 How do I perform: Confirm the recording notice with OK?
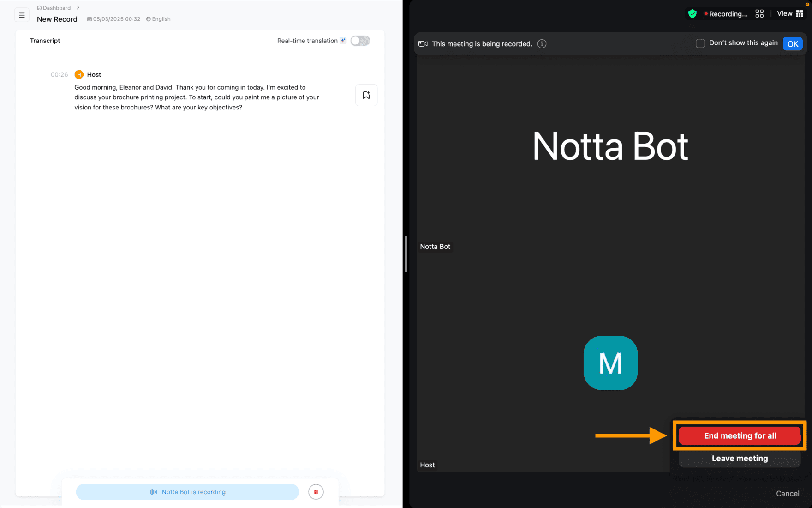click(793, 44)
